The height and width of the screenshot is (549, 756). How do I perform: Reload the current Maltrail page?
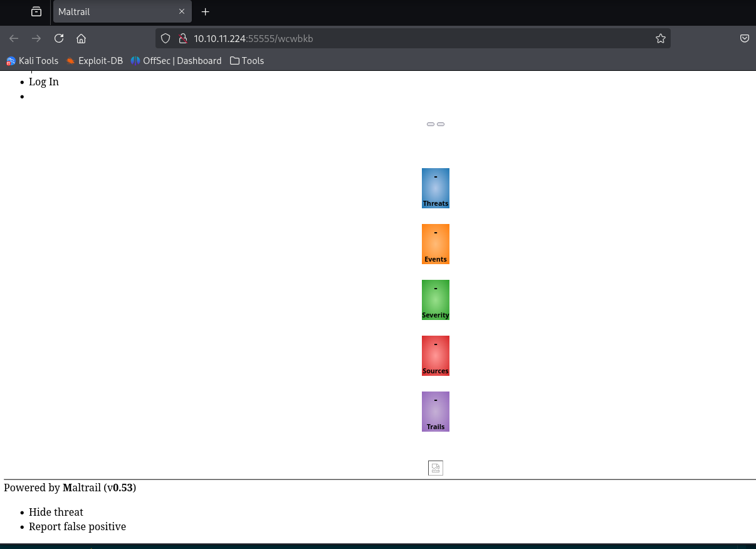click(59, 38)
